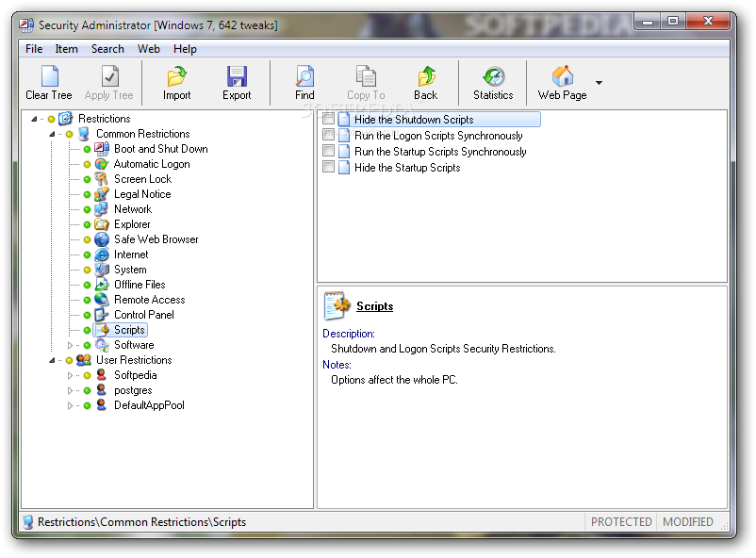Viewport: 756px width, 558px height.
Task: Click the title bar application icon
Action: [26, 25]
